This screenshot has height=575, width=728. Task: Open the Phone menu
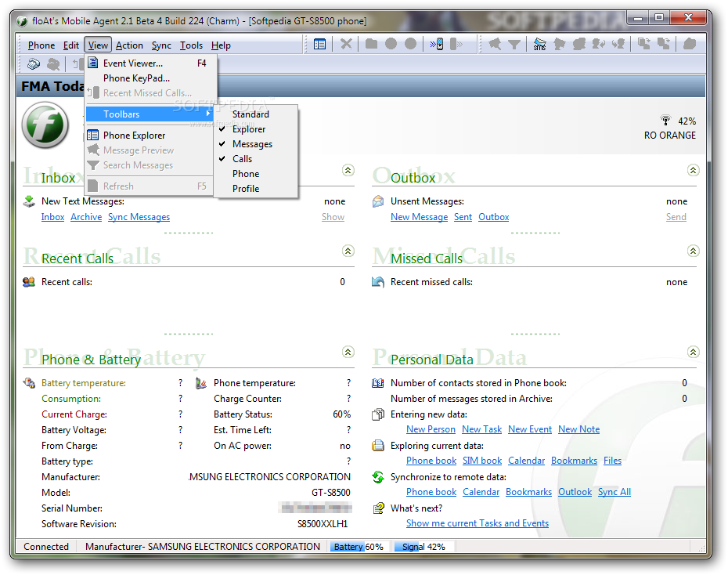(x=41, y=45)
